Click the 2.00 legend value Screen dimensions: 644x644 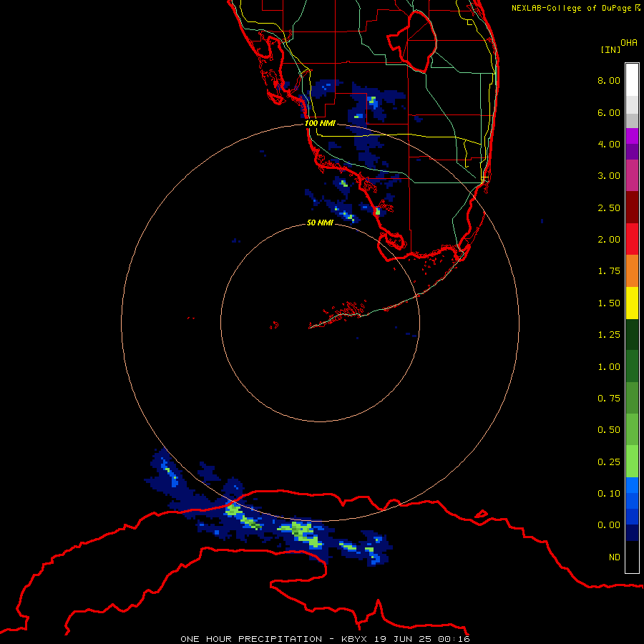(609, 240)
